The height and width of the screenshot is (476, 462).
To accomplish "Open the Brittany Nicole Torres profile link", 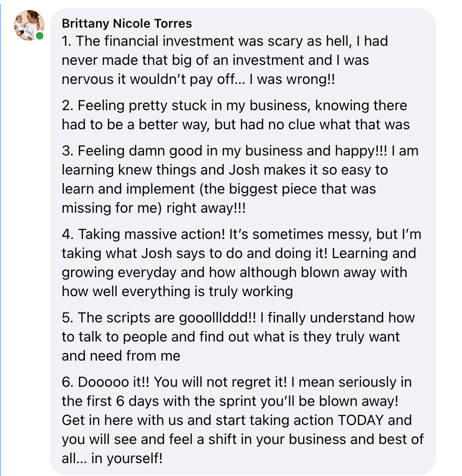I will [x=127, y=23].
